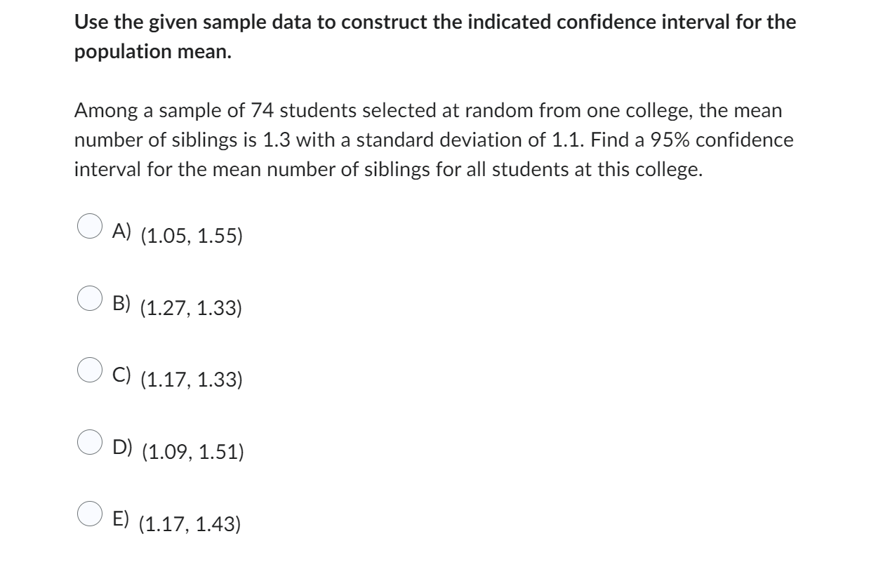890x588 pixels.
Task: Mark the radio button for option D
Action: click(x=88, y=443)
